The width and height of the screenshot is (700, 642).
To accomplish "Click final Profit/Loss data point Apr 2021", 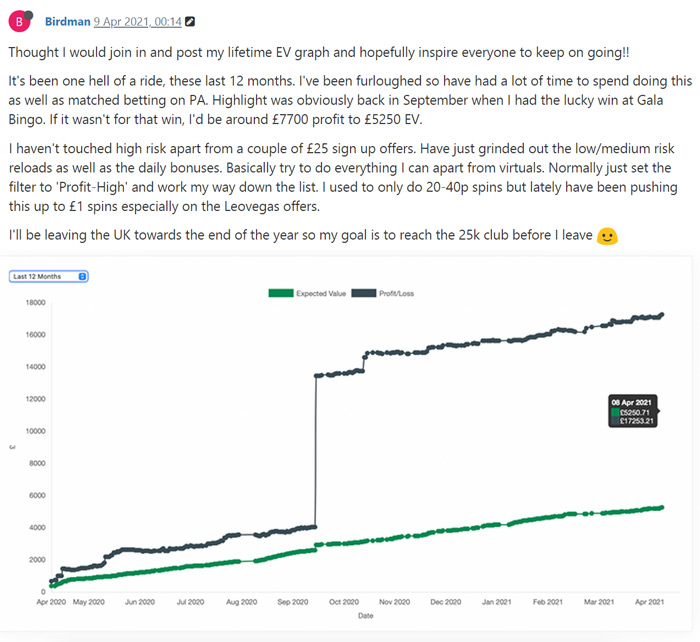I will 662,315.
